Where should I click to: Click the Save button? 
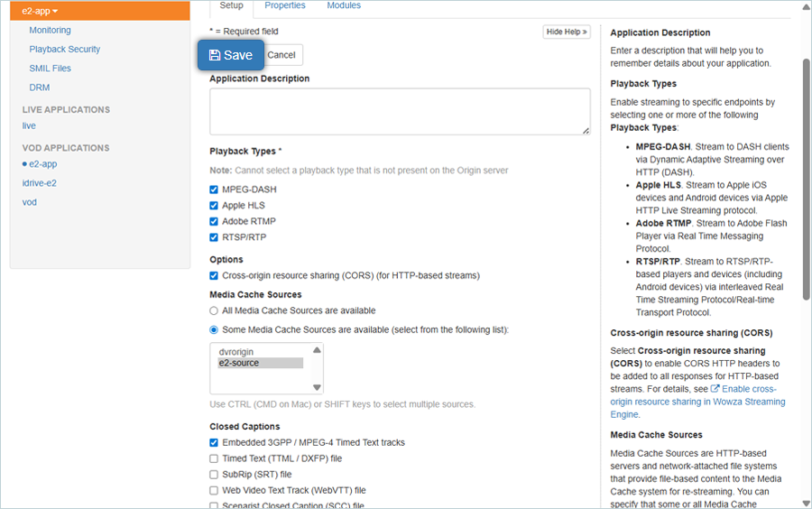231,55
